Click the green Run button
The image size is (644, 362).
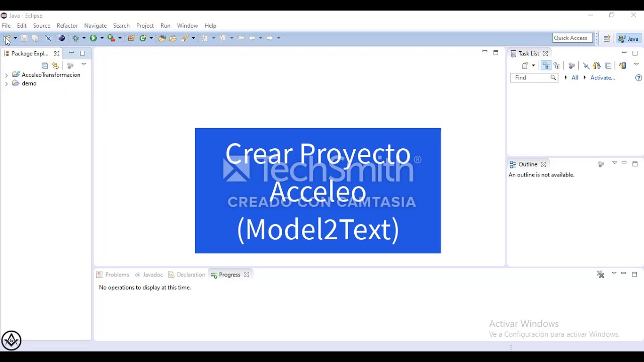tap(93, 38)
